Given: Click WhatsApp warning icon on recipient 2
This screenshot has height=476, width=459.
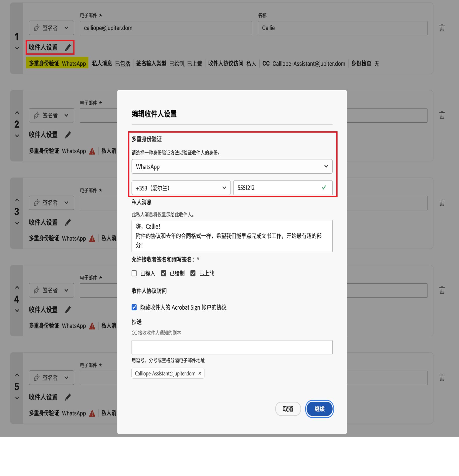Looking at the screenshot, I should tap(92, 151).
